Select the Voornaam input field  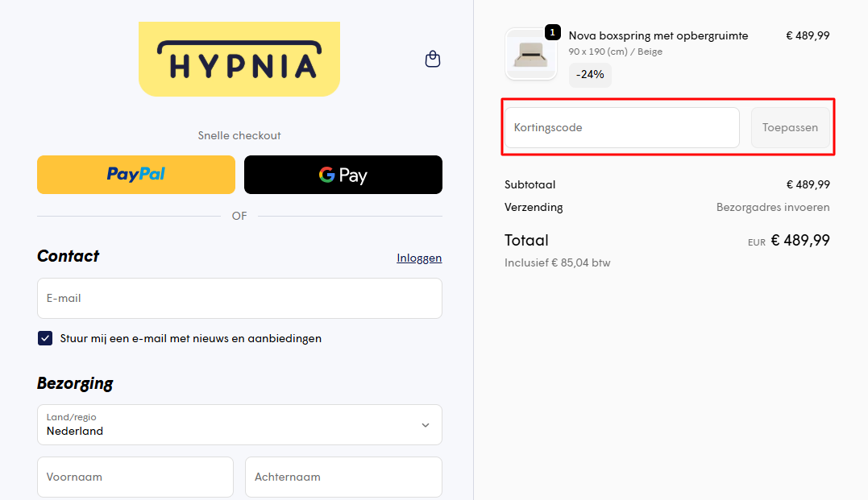coord(135,477)
